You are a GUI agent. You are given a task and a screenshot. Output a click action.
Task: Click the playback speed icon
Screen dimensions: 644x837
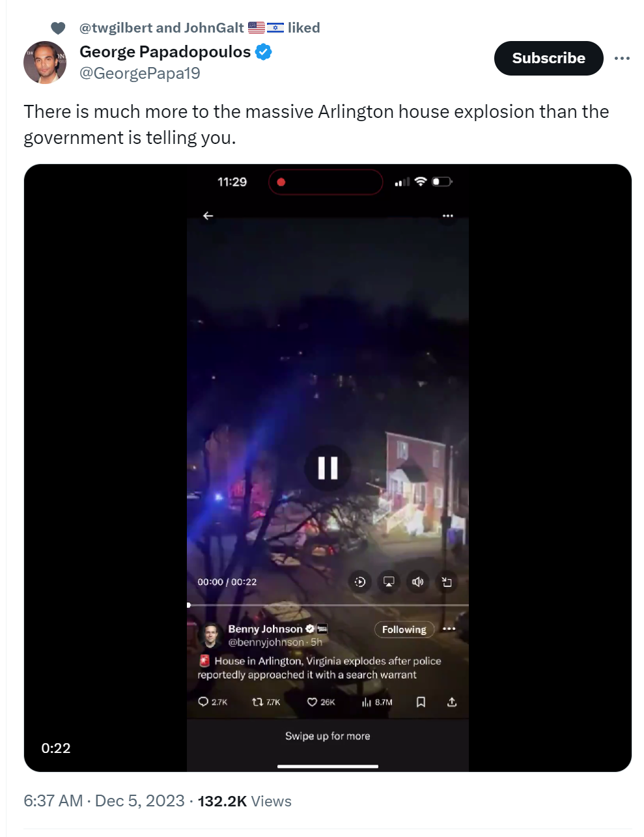(x=360, y=582)
